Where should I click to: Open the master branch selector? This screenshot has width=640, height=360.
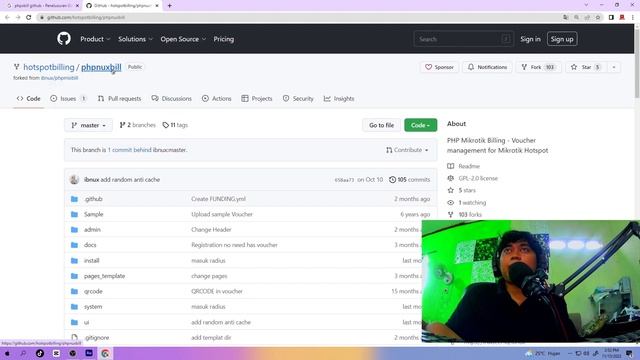coord(88,125)
